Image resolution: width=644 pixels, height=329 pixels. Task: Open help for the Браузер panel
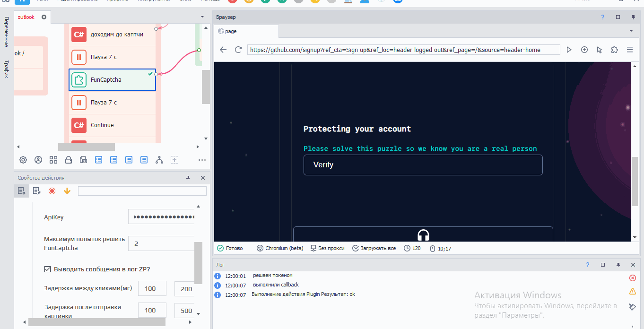pyautogui.click(x=603, y=17)
